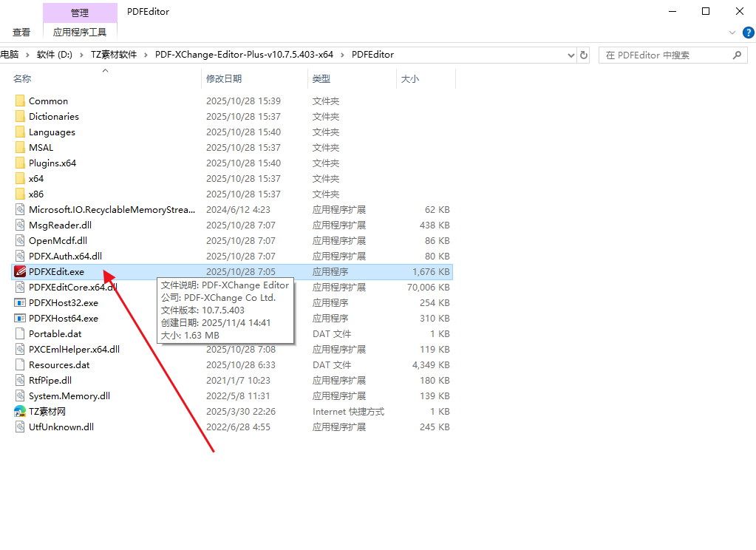The image size is (756, 550).
Task: Go to 软件 (D:) in breadcrumb
Action: [x=55, y=55]
